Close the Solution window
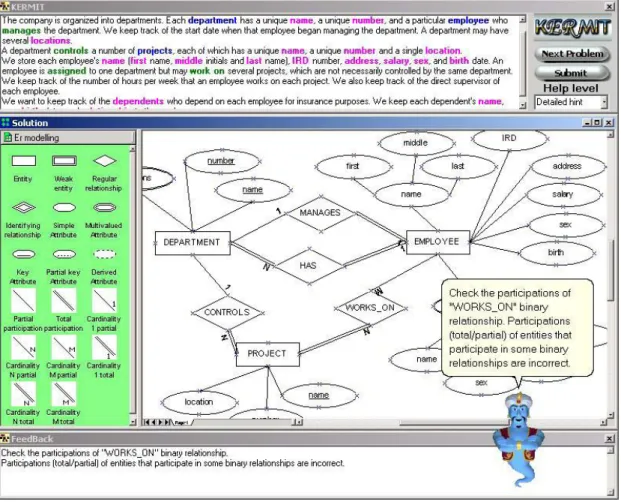The image size is (621, 502). [x=609, y=123]
